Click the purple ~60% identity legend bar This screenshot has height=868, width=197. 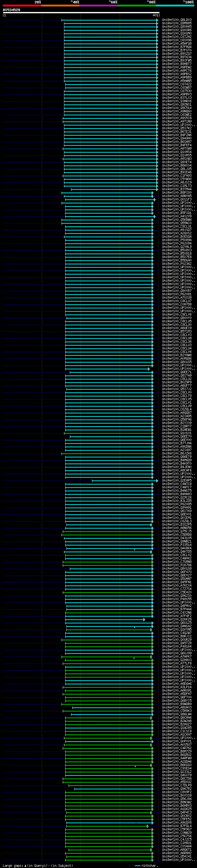point(98,6)
